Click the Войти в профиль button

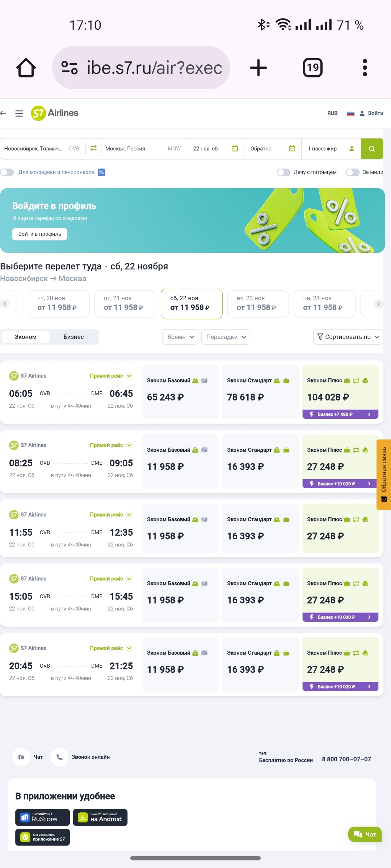40,234
